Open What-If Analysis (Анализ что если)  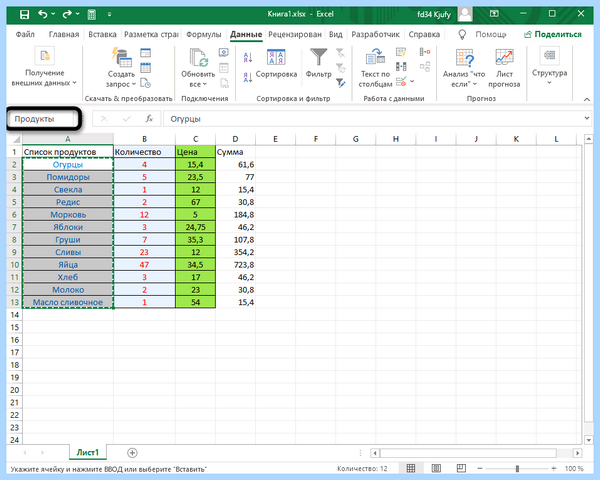point(464,68)
